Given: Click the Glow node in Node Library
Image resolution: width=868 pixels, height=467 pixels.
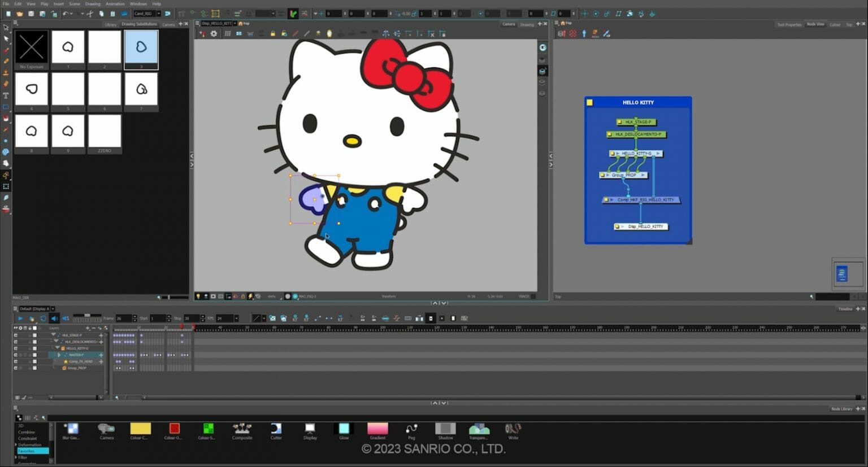Looking at the screenshot, I should (x=344, y=430).
